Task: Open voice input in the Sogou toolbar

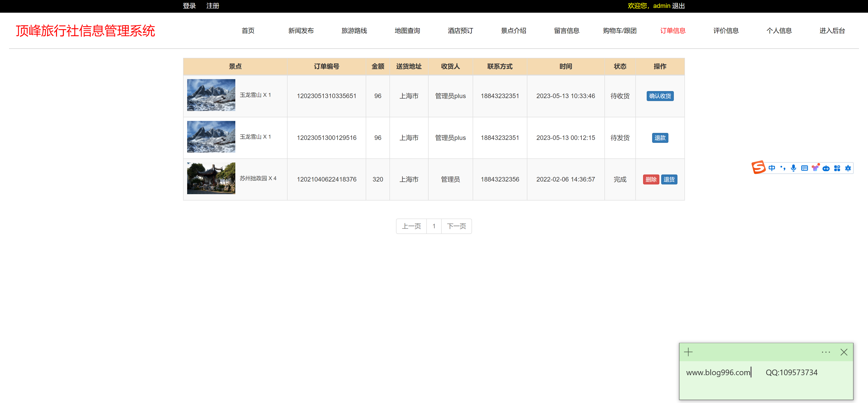Action: (x=794, y=168)
